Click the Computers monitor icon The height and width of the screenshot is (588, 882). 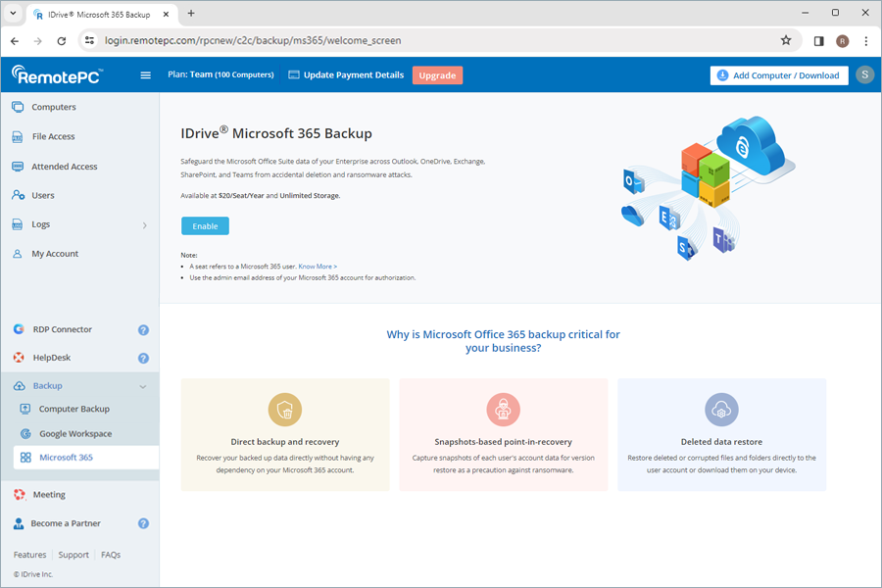pos(18,107)
